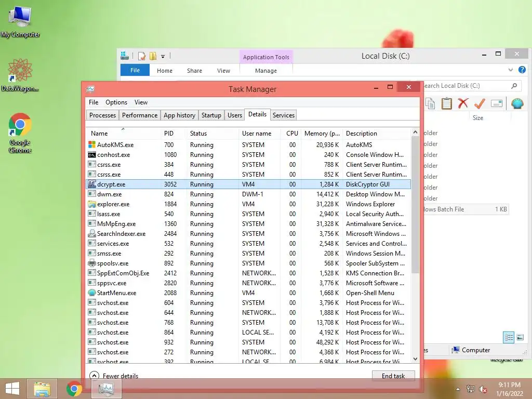Screen dimensions: 532x399
Task: Open the My Computer desktop icon
Action: 20,21
